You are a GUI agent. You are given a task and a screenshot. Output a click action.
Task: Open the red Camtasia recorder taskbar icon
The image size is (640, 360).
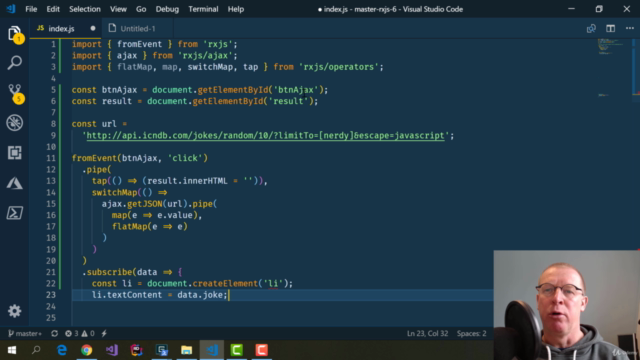262,350
